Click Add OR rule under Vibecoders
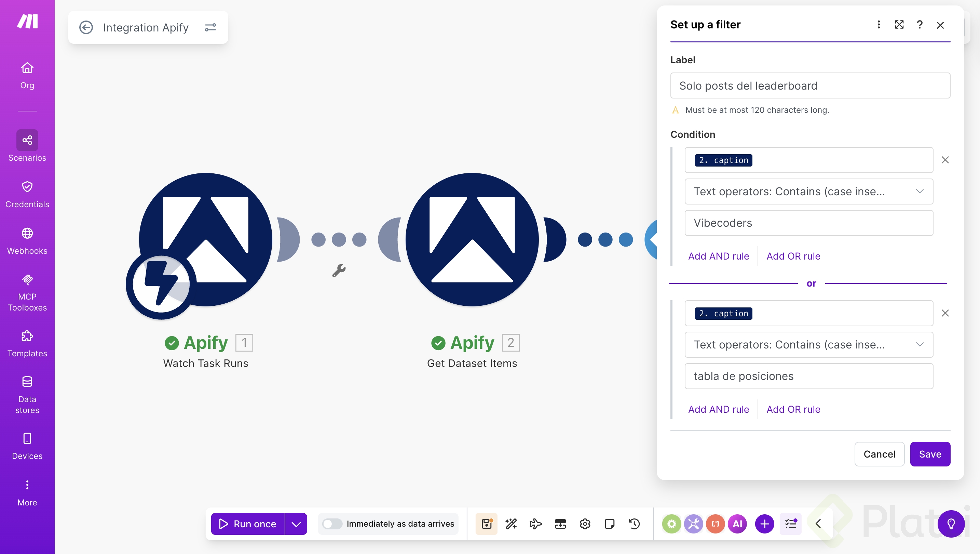This screenshot has width=980, height=554. click(793, 256)
